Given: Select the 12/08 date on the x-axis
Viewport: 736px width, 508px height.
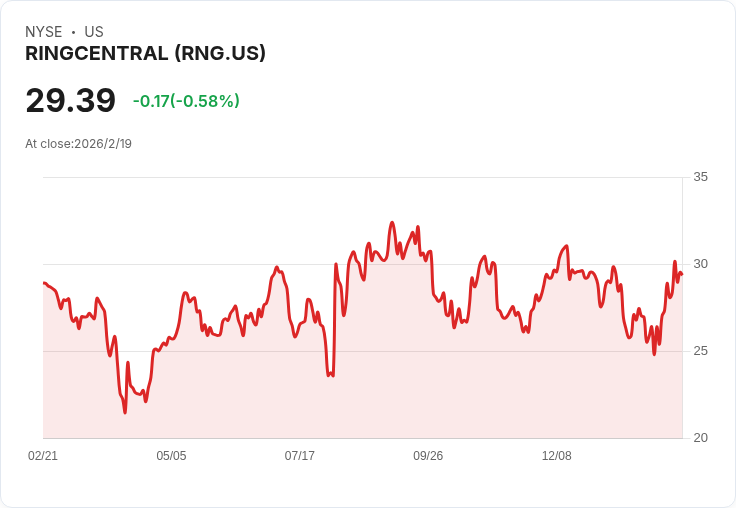Looking at the screenshot, I should coord(557,456).
